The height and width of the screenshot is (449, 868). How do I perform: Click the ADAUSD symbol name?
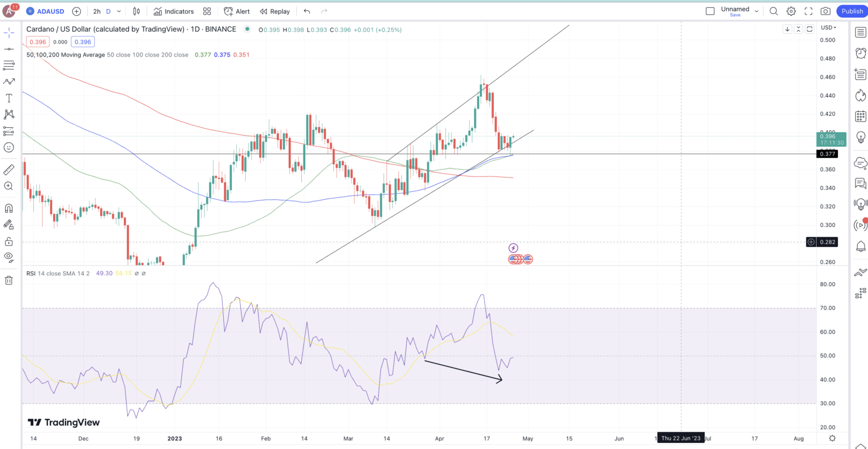51,11
